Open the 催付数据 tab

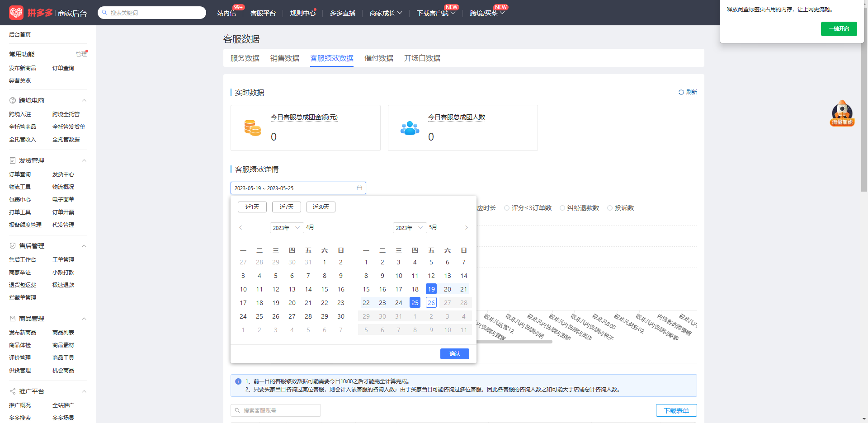[x=379, y=58]
